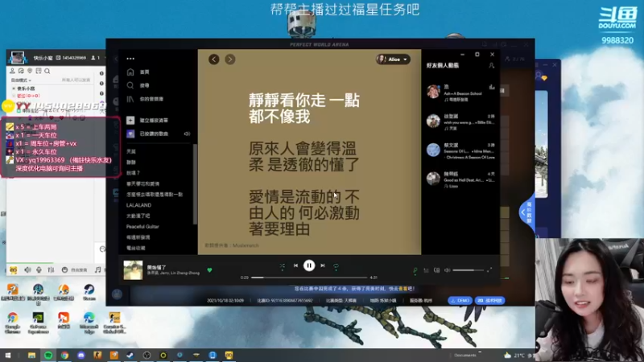Open the Spotify three-dots menu
This screenshot has height=362, width=644.
point(130,59)
